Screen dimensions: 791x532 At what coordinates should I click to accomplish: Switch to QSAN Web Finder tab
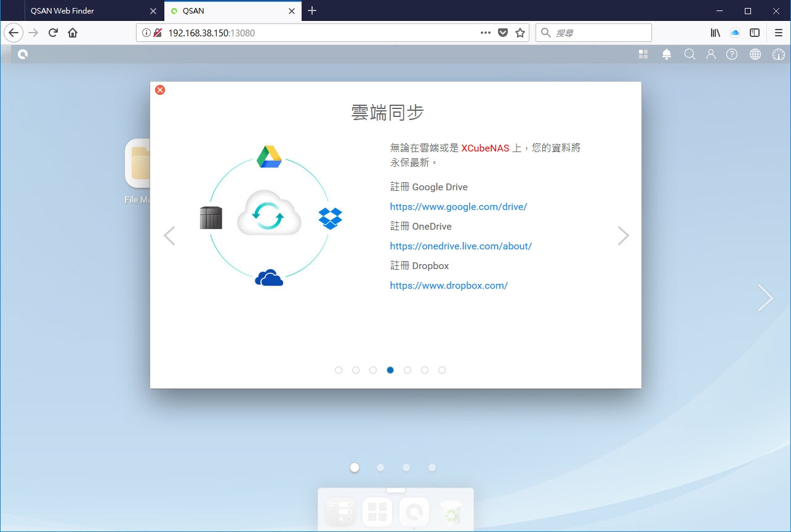pos(84,10)
